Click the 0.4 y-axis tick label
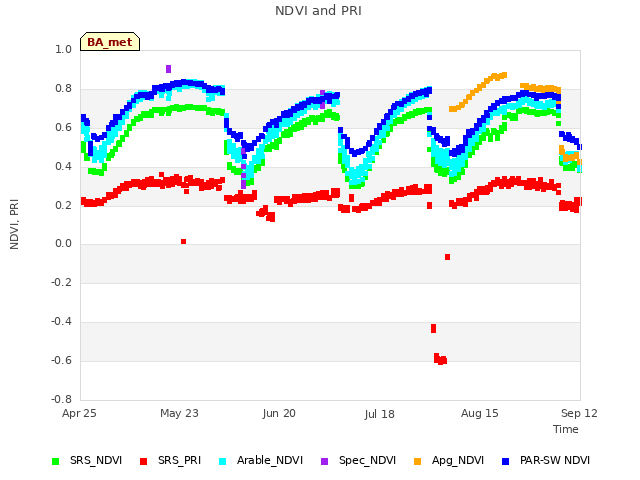The height and width of the screenshot is (480, 640). (x=63, y=166)
